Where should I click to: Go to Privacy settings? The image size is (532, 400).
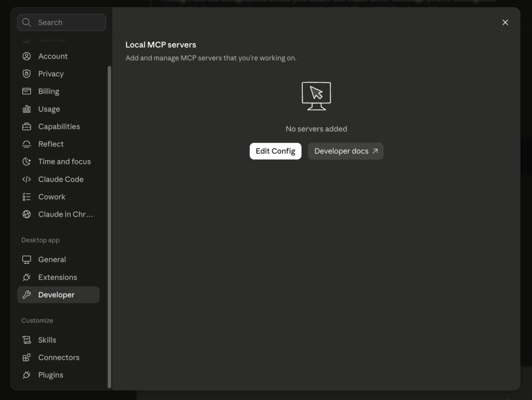[58, 74]
